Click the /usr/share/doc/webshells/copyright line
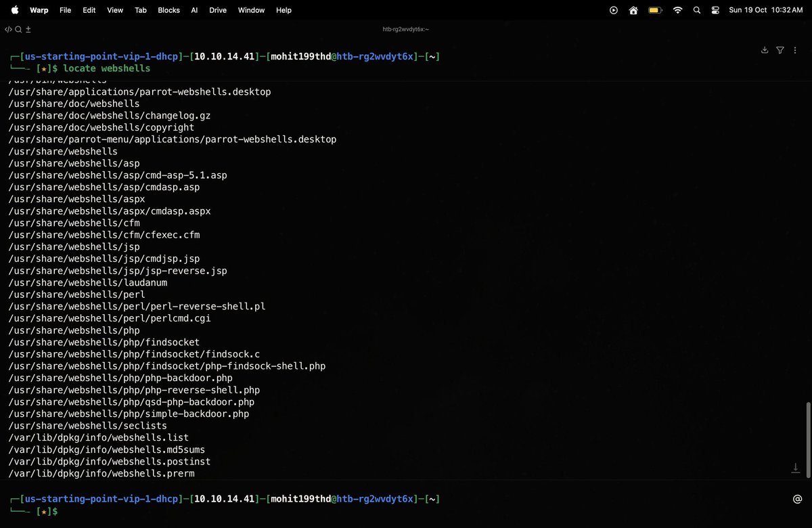 (101, 127)
